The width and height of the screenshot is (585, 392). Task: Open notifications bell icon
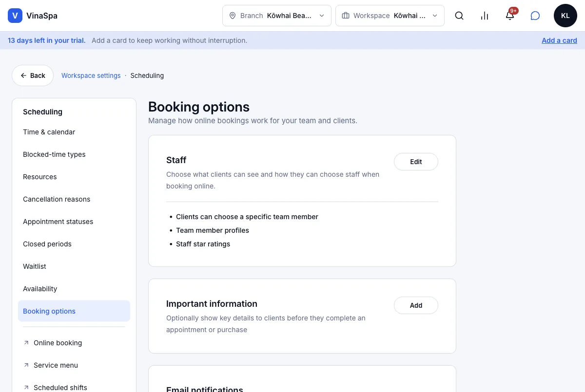pos(510,16)
